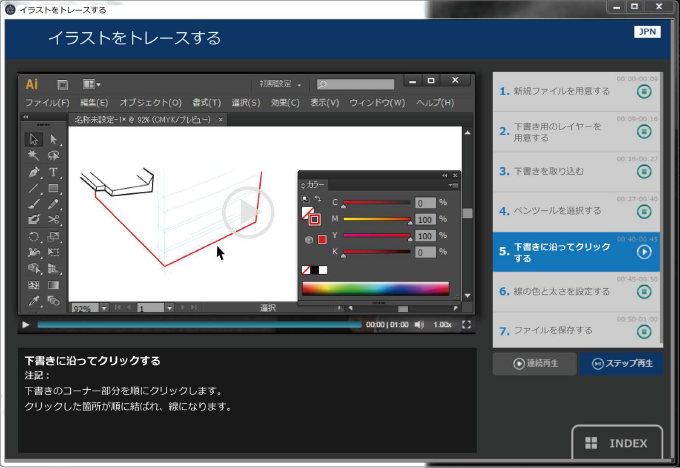Click the C value input field
This screenshot has height=468, width=680.
pos(425,203)
